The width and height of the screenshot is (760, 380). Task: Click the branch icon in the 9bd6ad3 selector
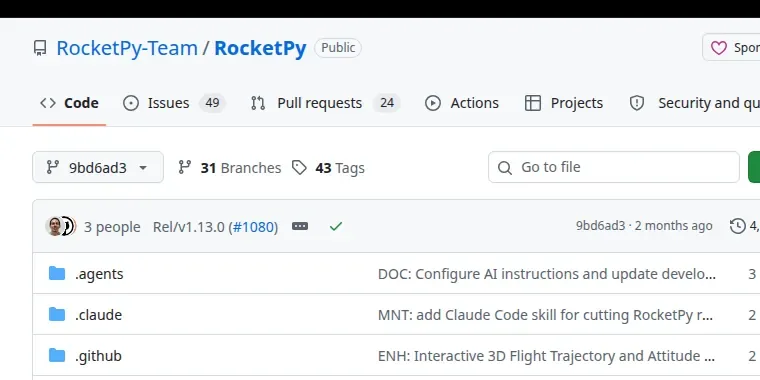click(52, 167)
